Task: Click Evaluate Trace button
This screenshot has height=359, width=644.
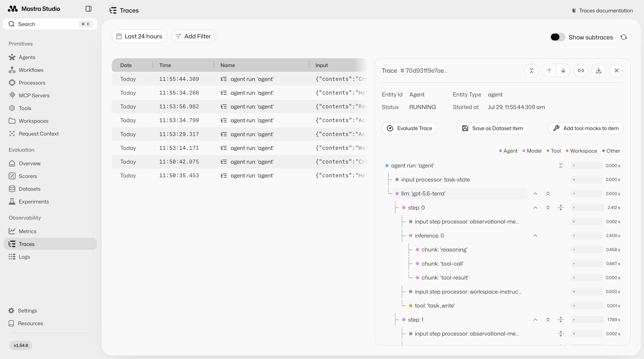Action: (409, 128)
